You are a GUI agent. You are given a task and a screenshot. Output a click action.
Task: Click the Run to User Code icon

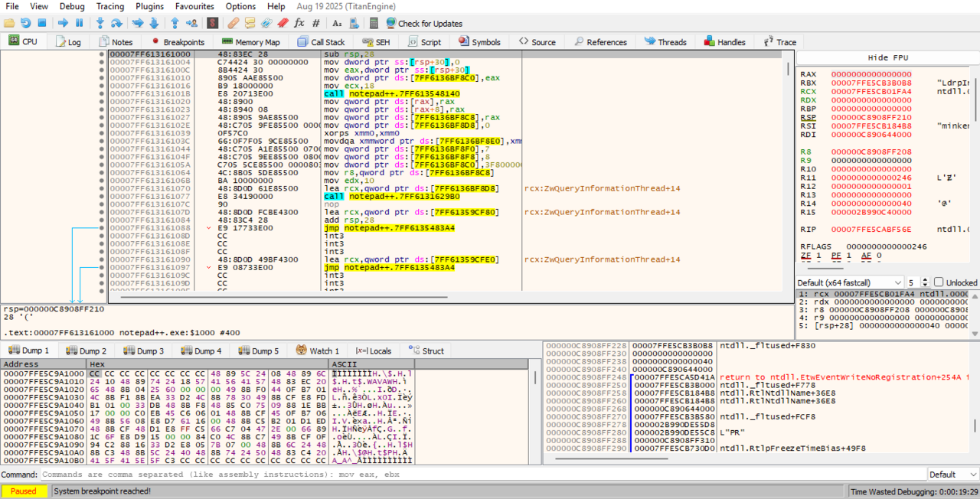click(x=191, y=23)
